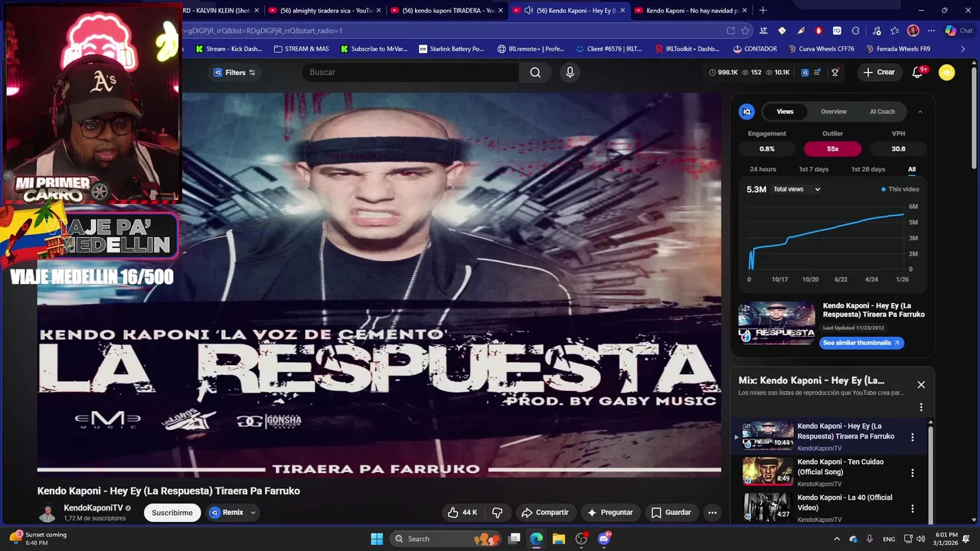This screenshot has height=551, width=980.
Task: Open options for La 40 playlist item
Action: tap(912, 508)
